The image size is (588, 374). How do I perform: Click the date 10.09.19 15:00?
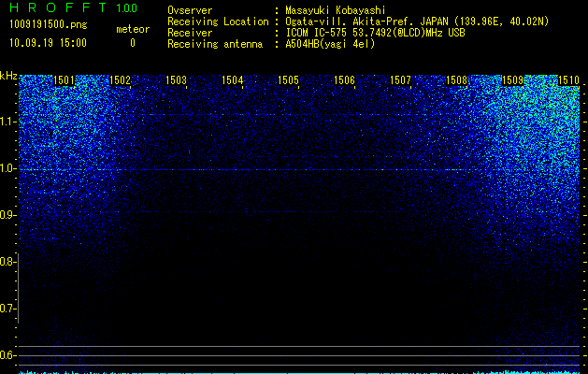48,43
